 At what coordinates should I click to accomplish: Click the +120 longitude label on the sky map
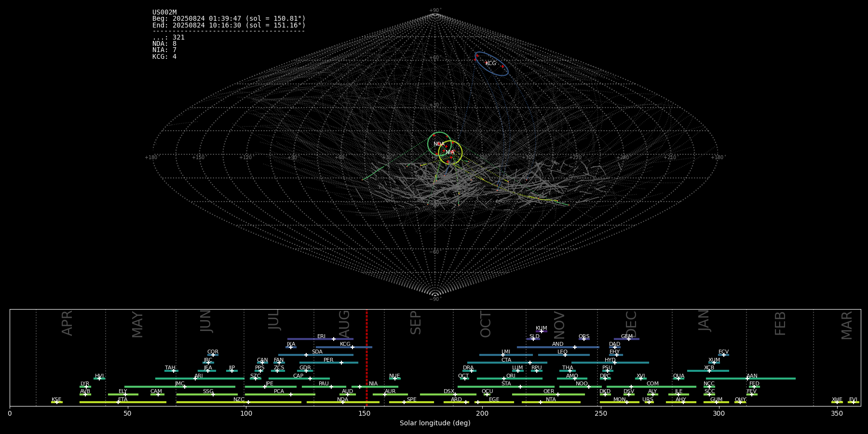[x=245, y=158]
